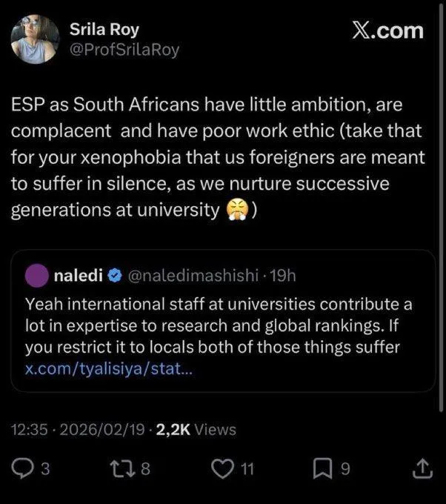Click naledi's purple avatar circle

click(36, 276)
